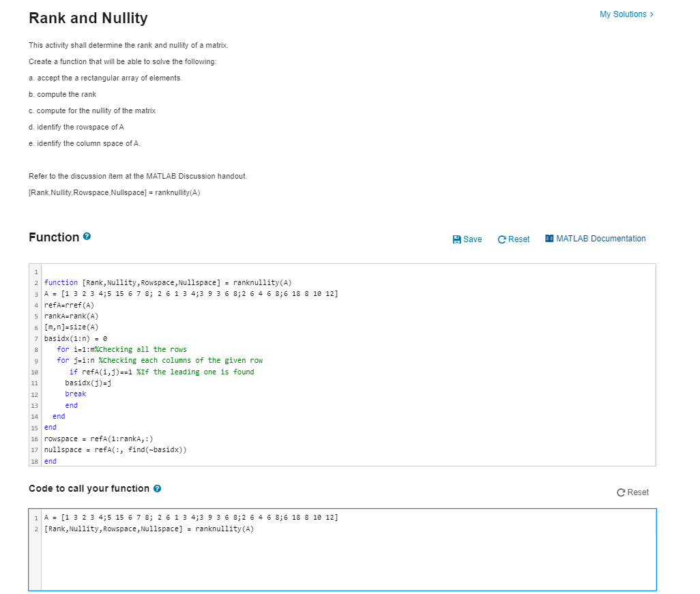Screen dimensions: 700x594
Task: Click line number 2 in the call code gutter
Action: (35, 529)
